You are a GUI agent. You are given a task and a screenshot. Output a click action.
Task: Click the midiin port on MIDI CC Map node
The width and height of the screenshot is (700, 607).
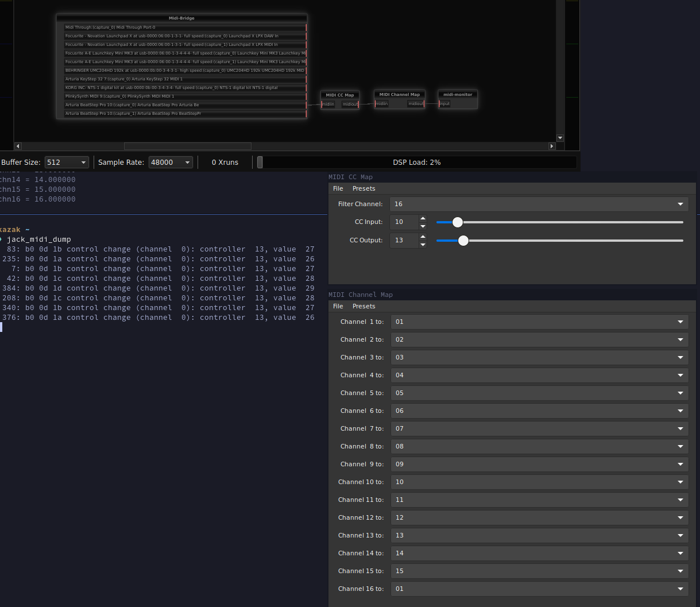[x=328, y=104]
